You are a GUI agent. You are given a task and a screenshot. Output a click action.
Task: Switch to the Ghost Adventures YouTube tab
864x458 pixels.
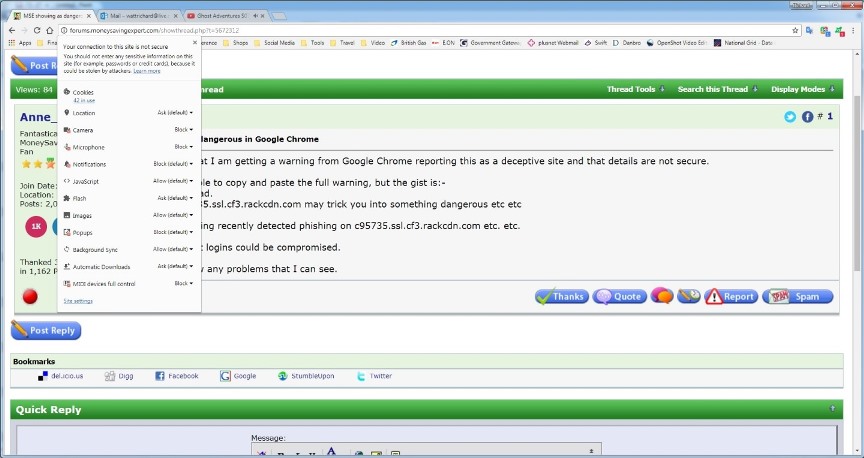coord(225,16)
